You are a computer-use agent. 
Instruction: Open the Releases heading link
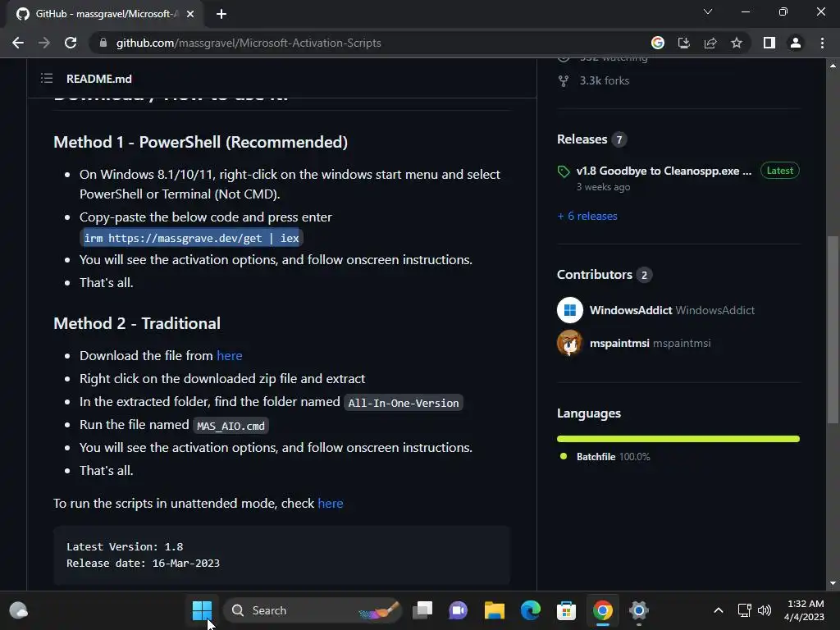pos(582,139)
